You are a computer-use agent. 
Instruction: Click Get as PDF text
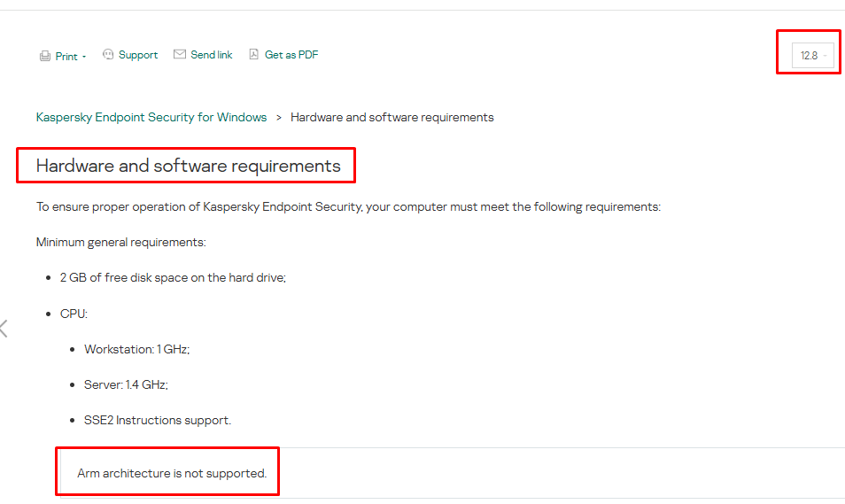[x=291, y=55]
